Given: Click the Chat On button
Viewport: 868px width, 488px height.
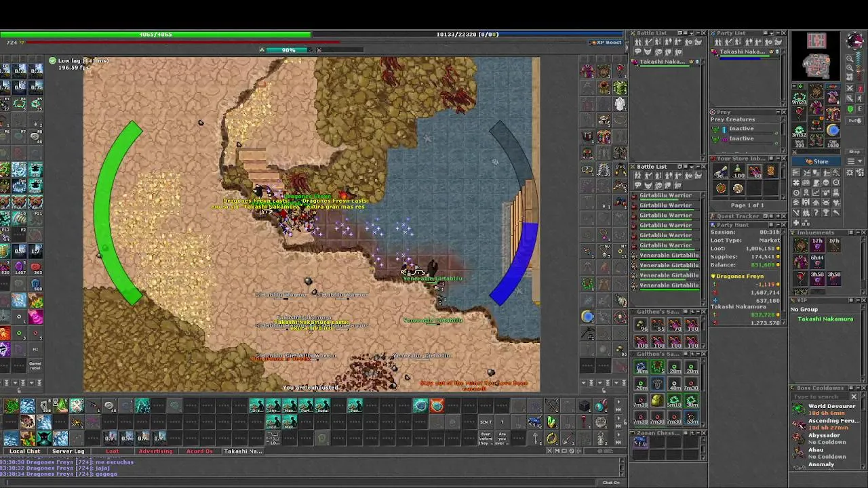Looking at the screenshot, I should point(611,483).
